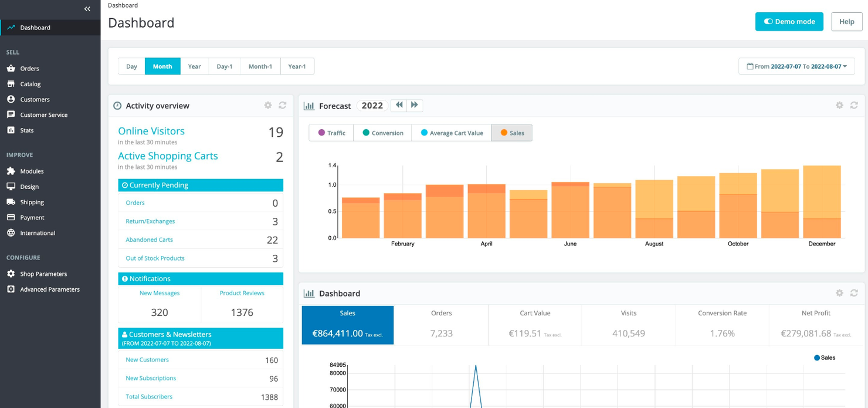Viewport: 868px width, 408px height.
Task: Toggle the Conversion series in Forecast legend
Action: pyautogui.click(x=382, y=133)
